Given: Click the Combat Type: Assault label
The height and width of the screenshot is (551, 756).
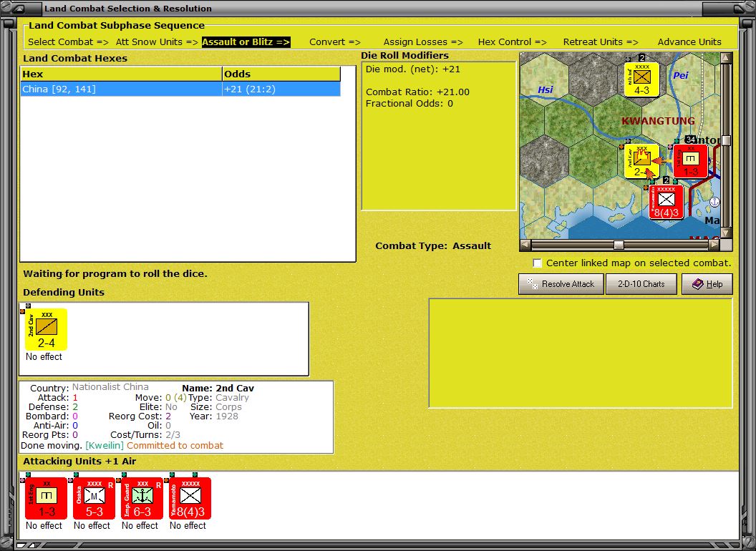Looking at the screenshot, I should click(x=433, y=245).
